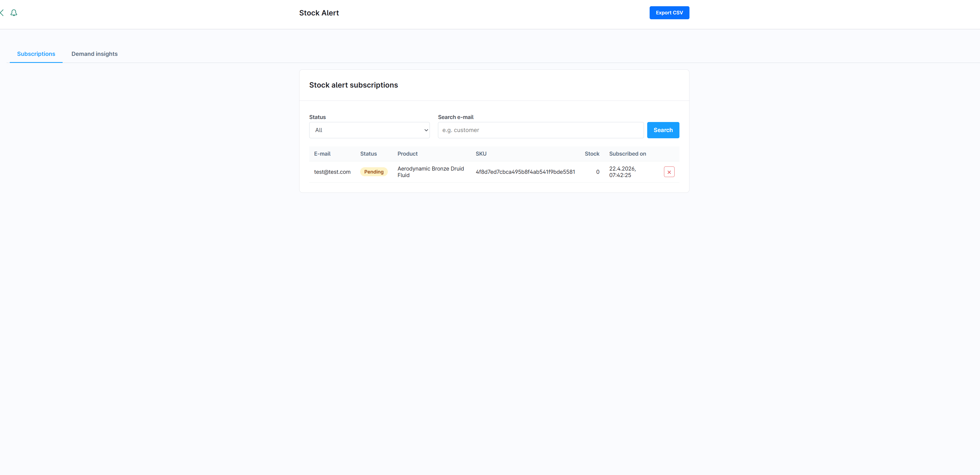Click the E-mail column header

click(x=322, y=154)
